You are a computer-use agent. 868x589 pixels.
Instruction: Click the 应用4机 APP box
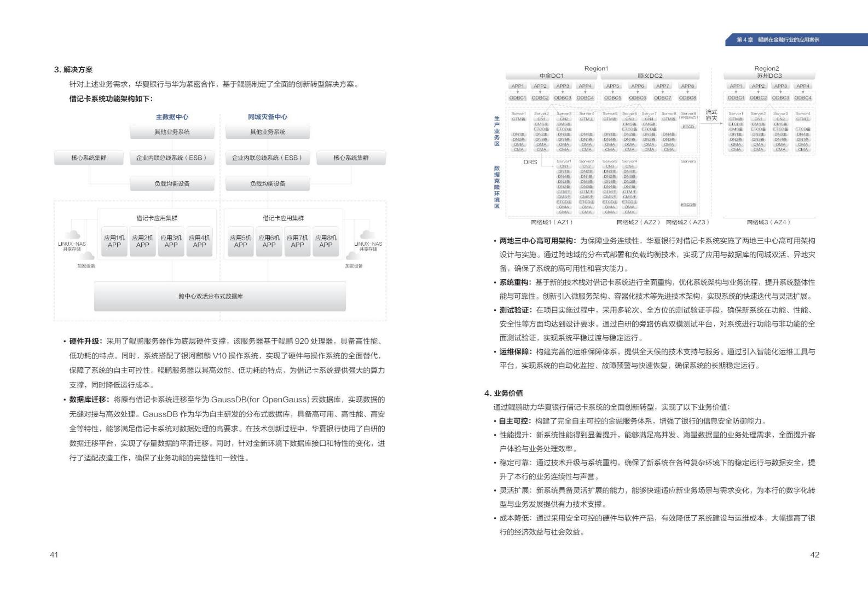pos(199,241)
